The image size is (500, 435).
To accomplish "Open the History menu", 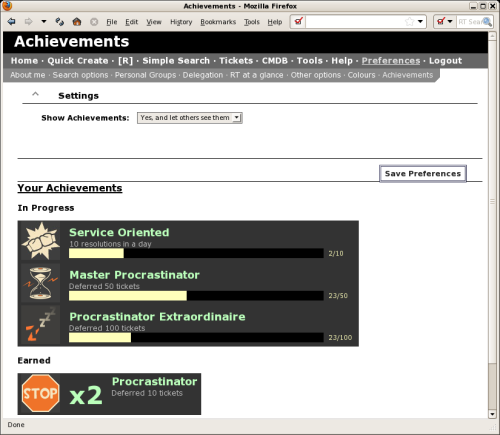I will pos(181,22).
